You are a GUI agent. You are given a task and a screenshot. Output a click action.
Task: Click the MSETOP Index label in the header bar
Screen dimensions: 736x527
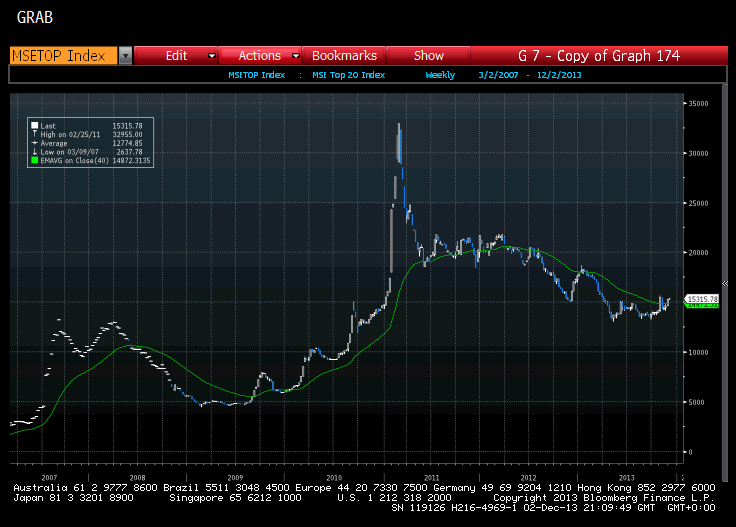click(257, 75)
